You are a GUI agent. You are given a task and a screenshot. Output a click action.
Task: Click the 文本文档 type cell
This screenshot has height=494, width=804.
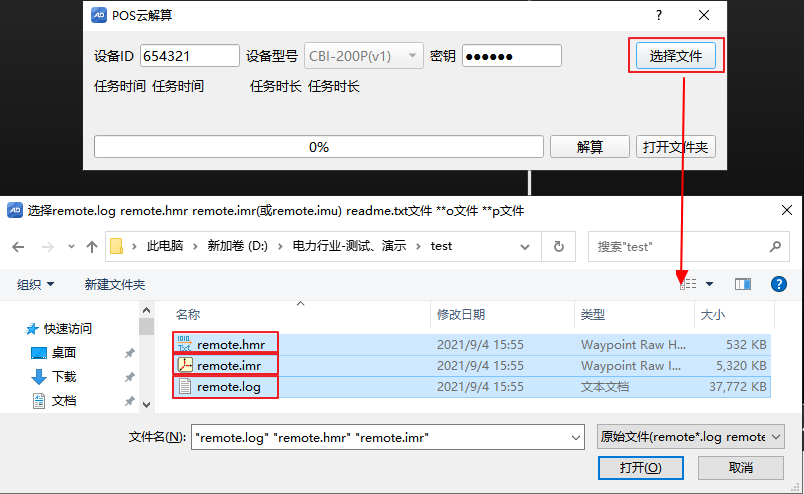605,387
